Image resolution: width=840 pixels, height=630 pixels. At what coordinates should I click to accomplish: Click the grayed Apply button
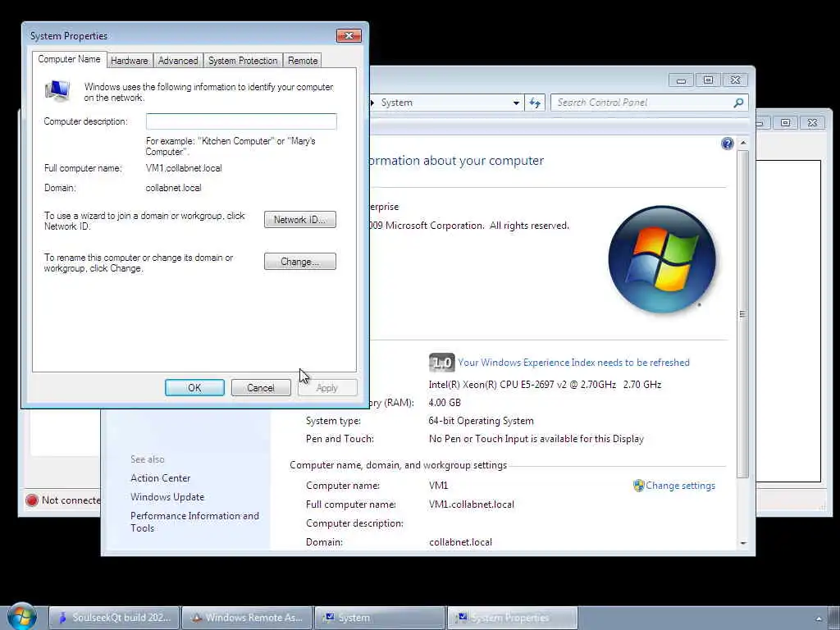click(327, 388)
